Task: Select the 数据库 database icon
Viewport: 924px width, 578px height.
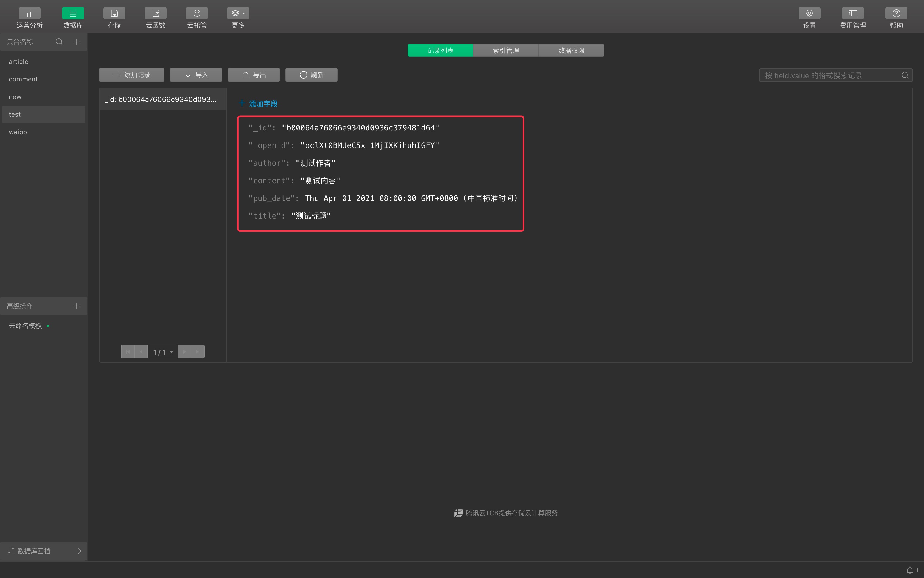Action: [x=73, y=13]
